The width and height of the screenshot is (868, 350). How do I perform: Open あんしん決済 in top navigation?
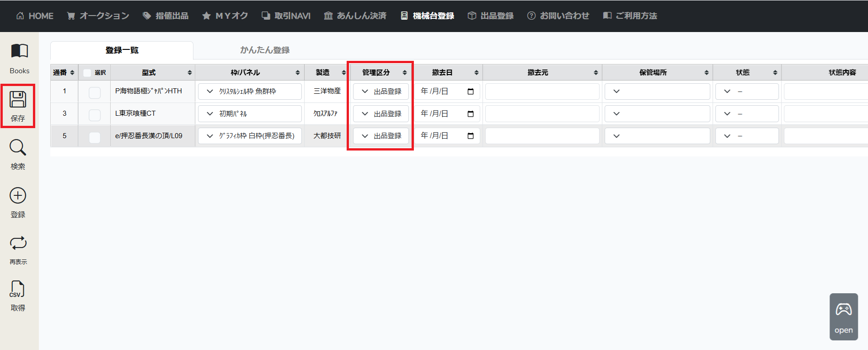click(355, 16)
